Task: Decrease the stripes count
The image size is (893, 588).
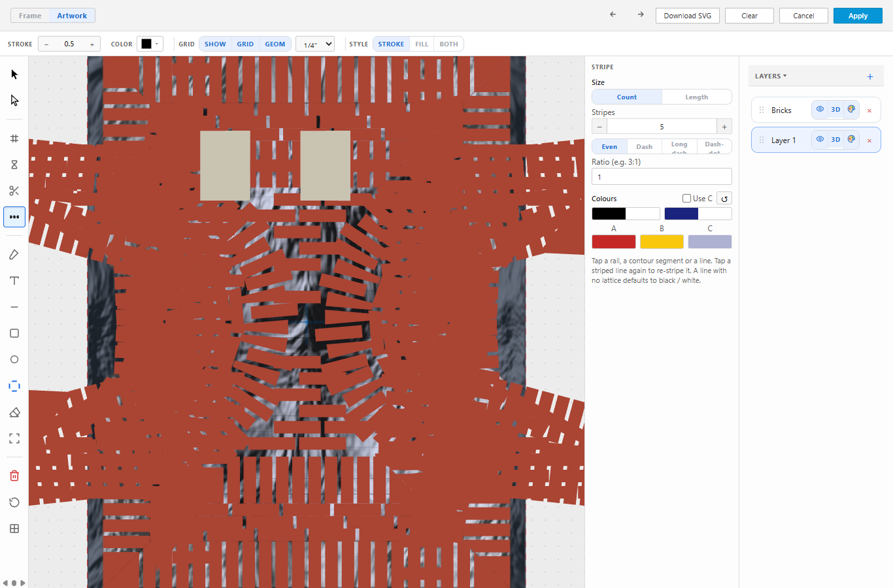Action: point(599,126)
